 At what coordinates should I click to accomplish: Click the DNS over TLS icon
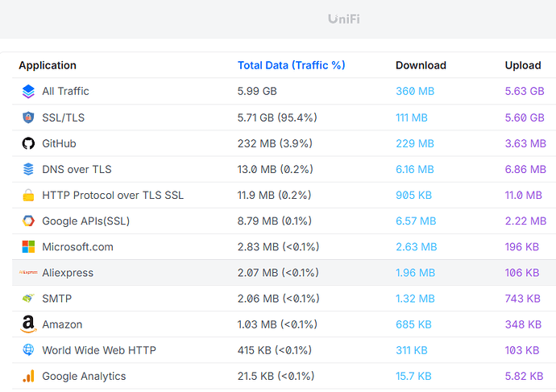pos(28,169)
